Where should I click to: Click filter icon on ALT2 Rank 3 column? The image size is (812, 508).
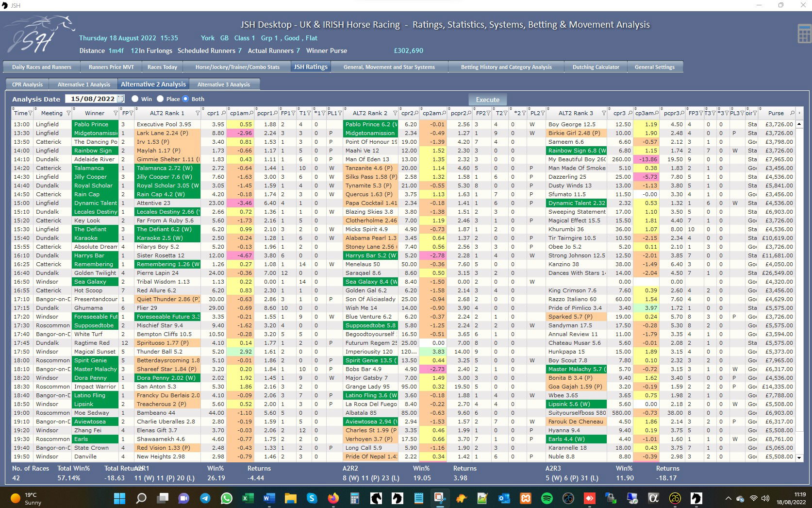point(604,113)
